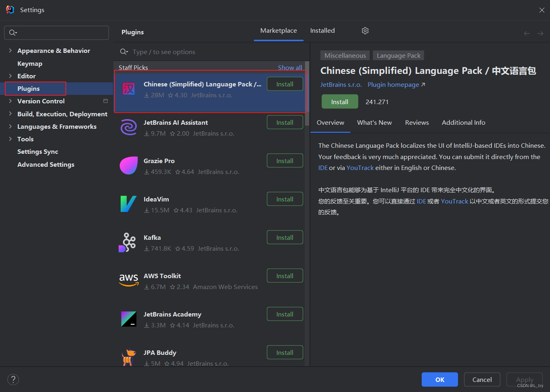The width and height of the screenshot is (550, 392).
Task: Open the Additional Info tab
Action: click(463, 123)
